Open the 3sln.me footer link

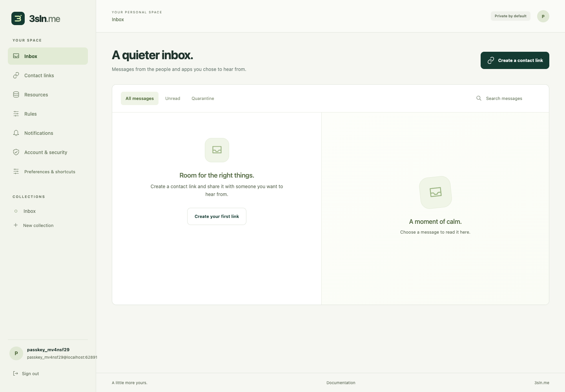click(542, 383)
